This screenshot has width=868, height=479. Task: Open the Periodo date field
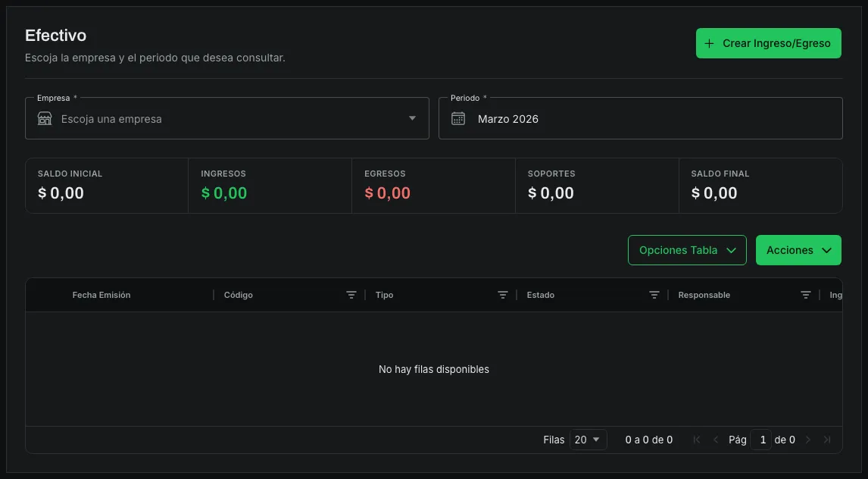(641, 118)
